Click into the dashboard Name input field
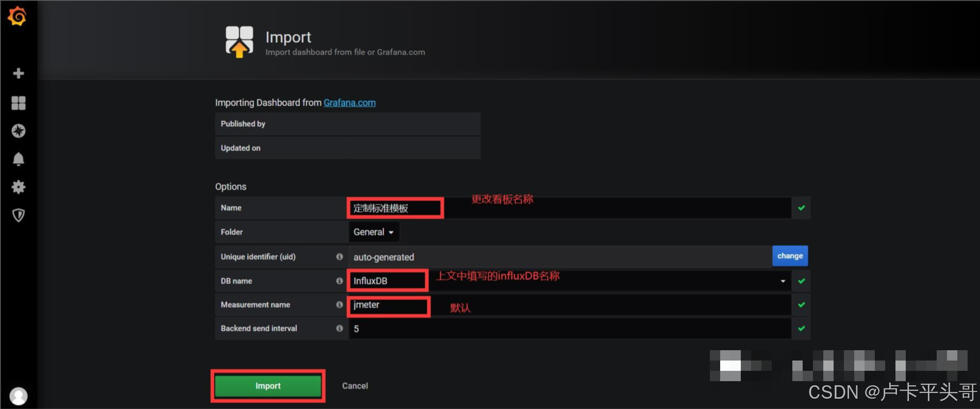This screenshot has height=409, width=980. coord(570,208)
